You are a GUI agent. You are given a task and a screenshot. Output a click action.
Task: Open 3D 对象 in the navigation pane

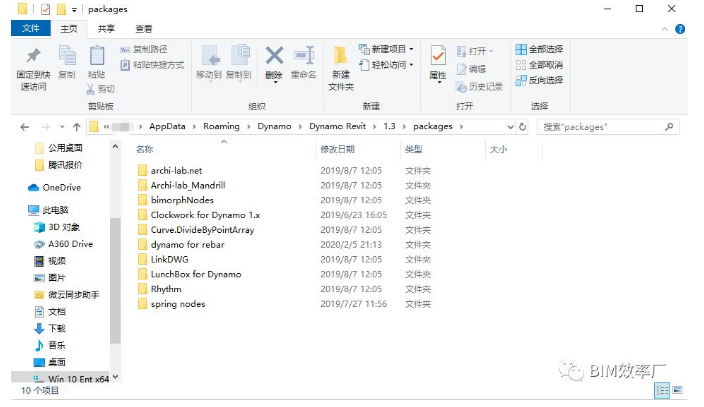(x=57, y=227)
